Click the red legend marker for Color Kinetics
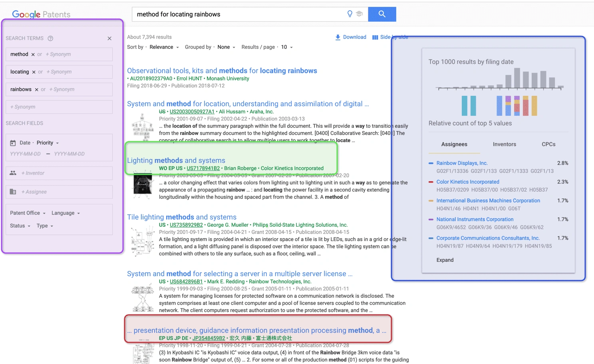The height and width of the screenshot is (364, 594). 431,182
